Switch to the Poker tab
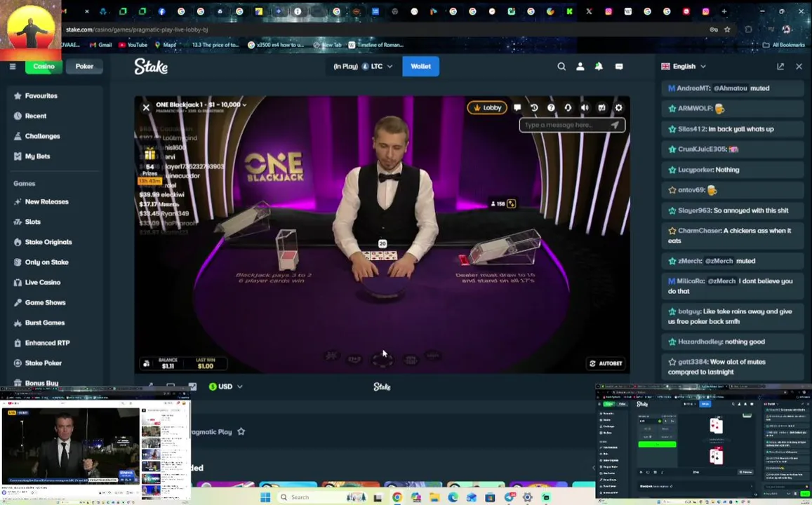 84,66
